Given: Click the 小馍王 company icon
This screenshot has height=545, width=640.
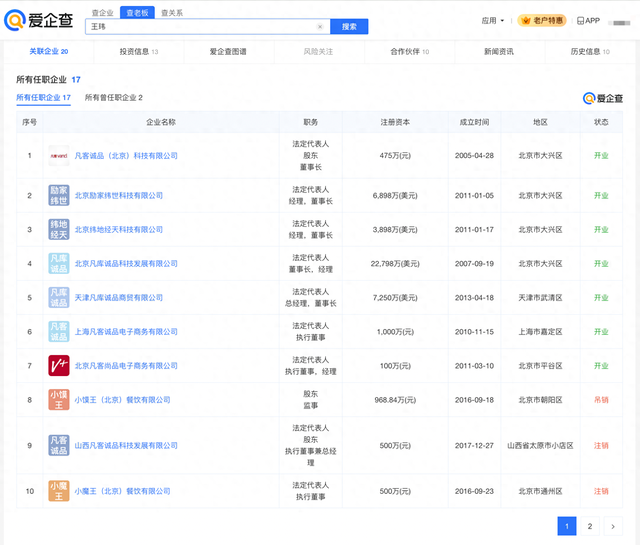Looking at the screenshot, I should point(59,400).
